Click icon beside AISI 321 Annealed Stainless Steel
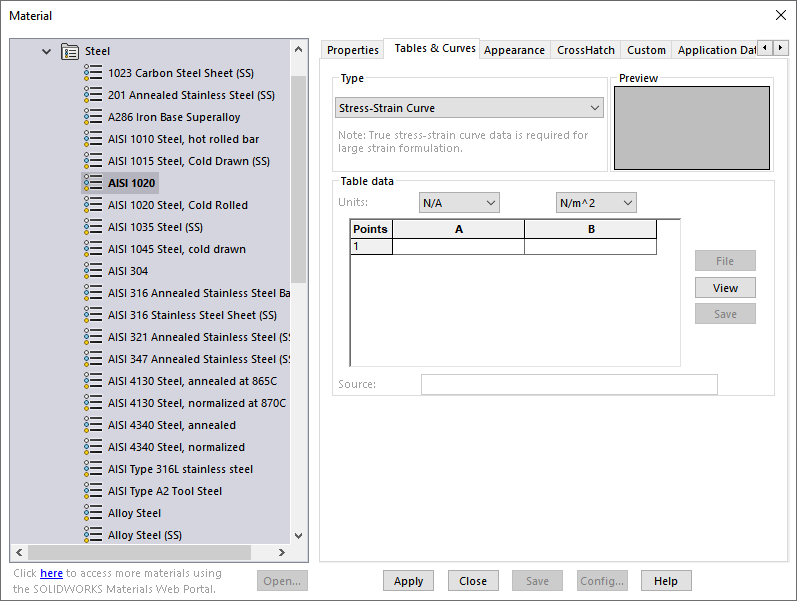Screen dimensions: 797x601 (x=93, y=337)
